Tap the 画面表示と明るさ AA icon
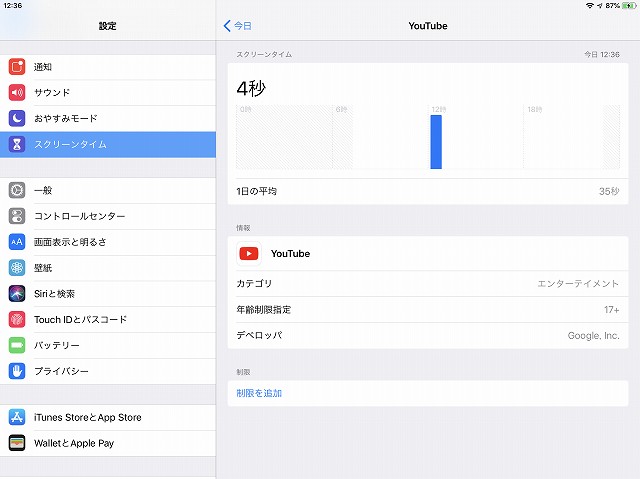This screenshot has height=479, width=640. [x=17, y=242]
